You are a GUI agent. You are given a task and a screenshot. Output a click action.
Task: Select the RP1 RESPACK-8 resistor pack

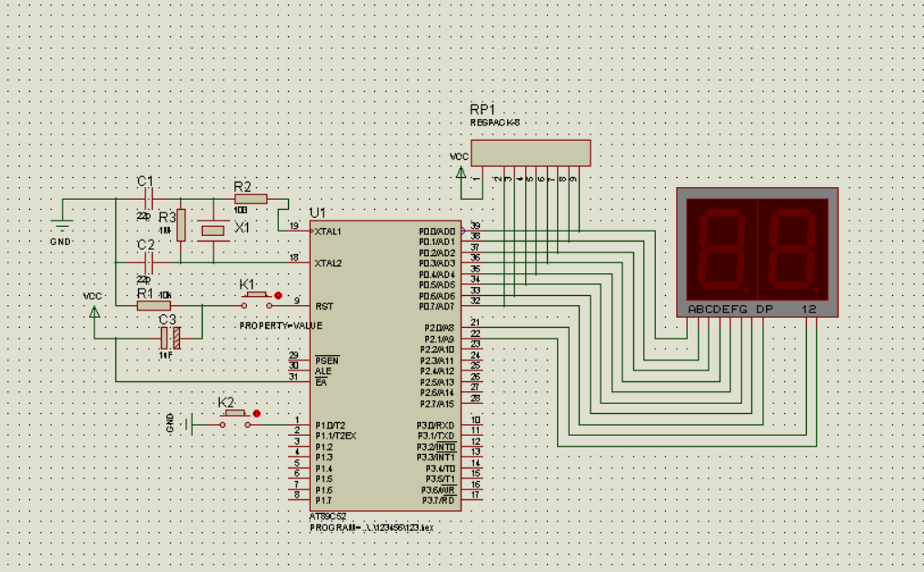531,153
